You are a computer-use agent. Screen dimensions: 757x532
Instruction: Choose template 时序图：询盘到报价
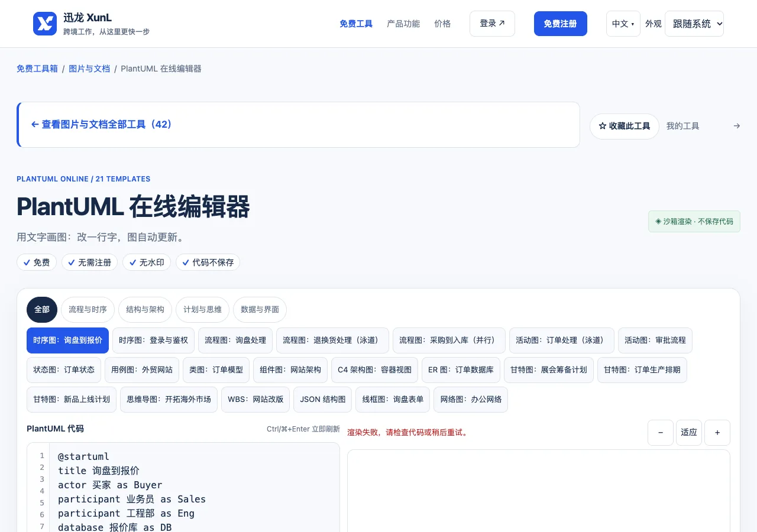(x=67, y=340)
